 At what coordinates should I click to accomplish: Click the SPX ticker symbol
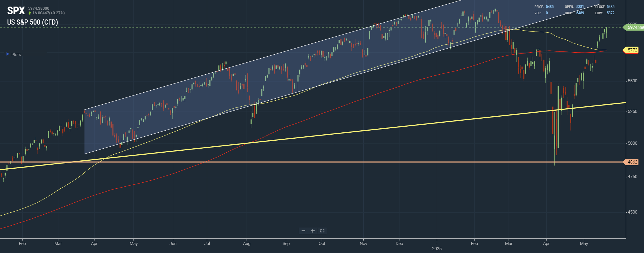(x=16, y=11)
